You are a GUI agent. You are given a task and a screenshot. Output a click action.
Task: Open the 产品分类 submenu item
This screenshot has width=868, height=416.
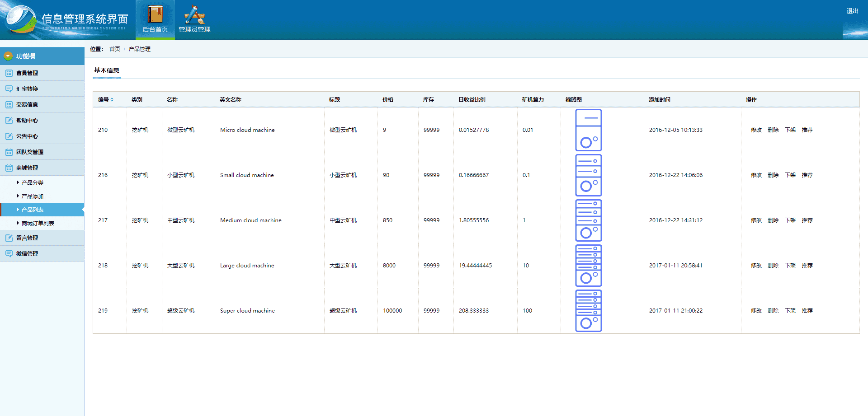[33, 183]
